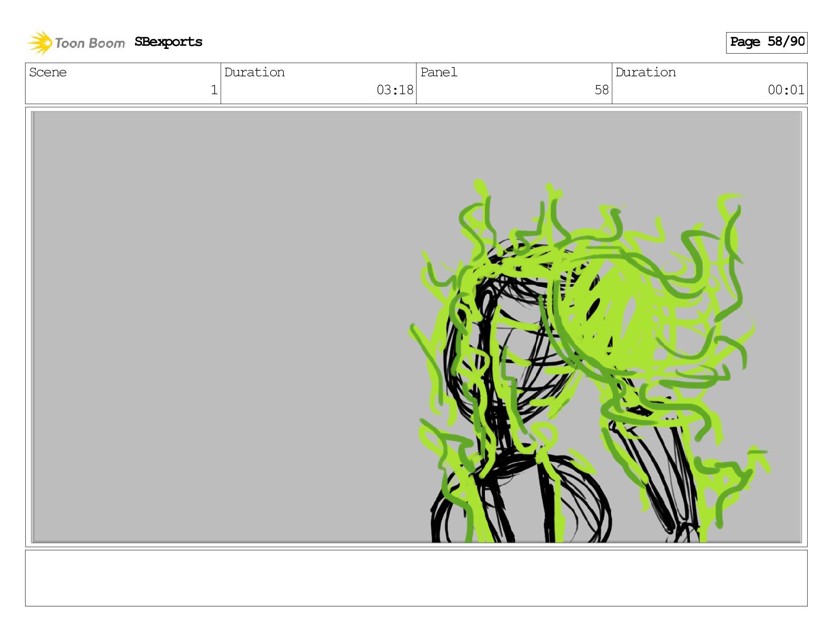Click the storyboard sketch panel image

(416, 327)
